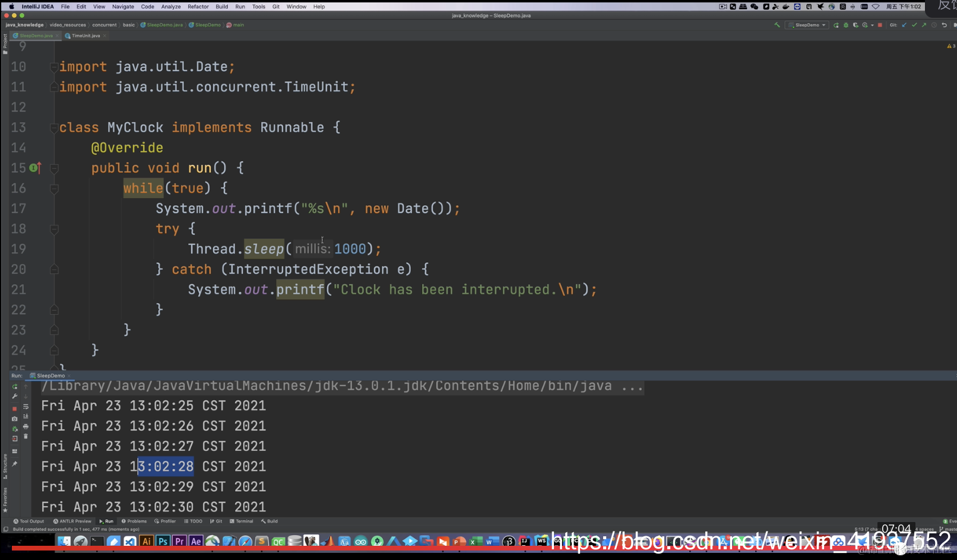Start debugging with the bug icon
The width and height of the screenshot is (957, 560).
845,25
